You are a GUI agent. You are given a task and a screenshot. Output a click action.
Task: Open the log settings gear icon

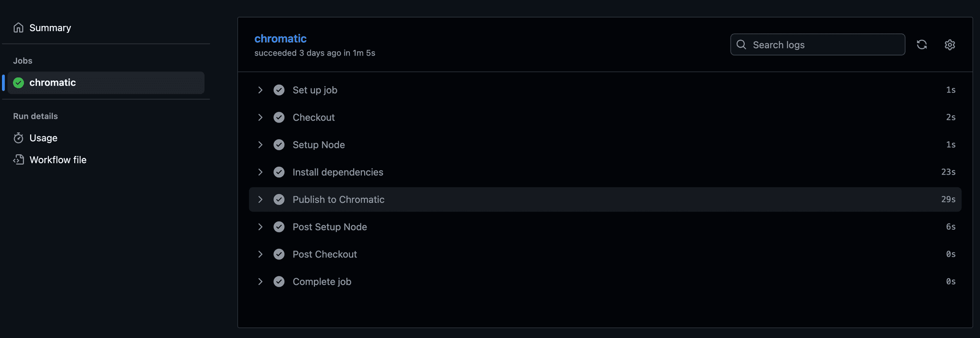point(950,45)
